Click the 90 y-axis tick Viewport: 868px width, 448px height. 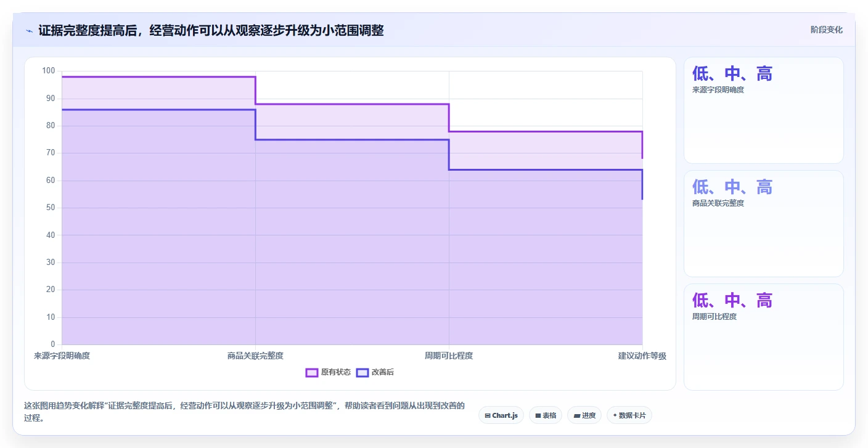coord(51,99)
